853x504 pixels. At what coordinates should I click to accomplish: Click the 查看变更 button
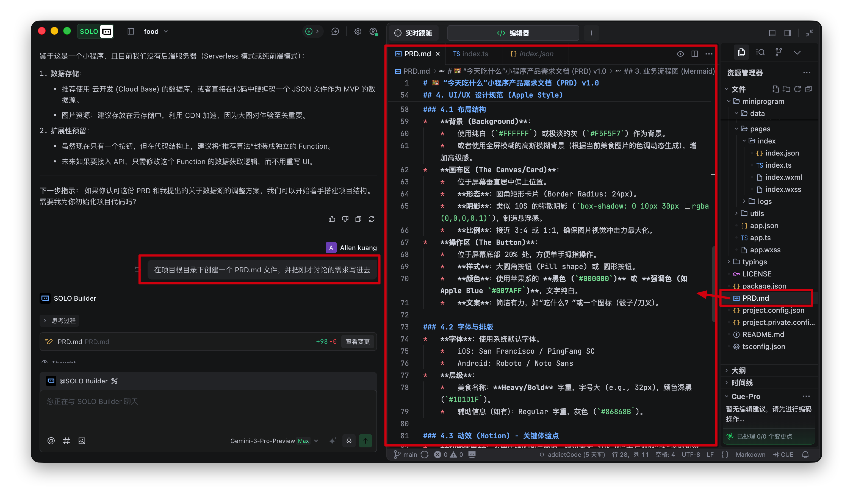357,341
